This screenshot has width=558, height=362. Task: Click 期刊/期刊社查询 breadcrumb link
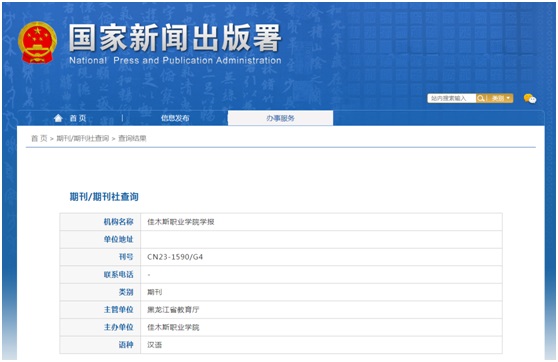[83, 138]
